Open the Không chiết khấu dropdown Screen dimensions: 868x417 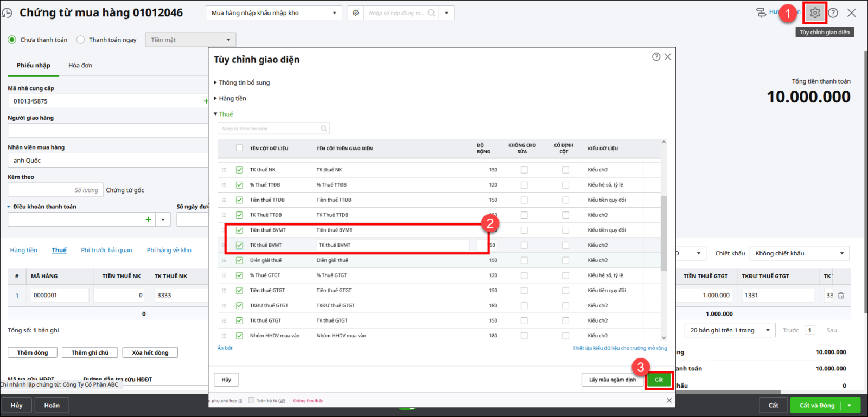tap(799, 253)
